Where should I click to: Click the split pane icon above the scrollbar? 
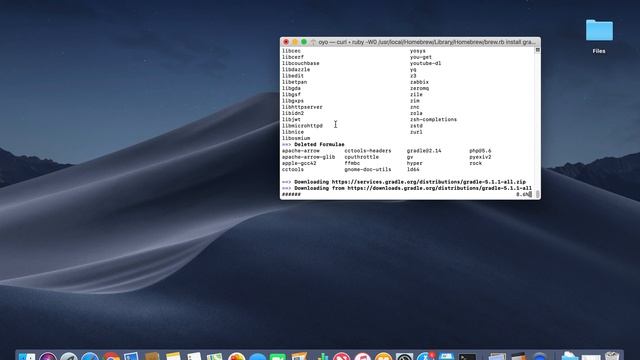point(538,50)
